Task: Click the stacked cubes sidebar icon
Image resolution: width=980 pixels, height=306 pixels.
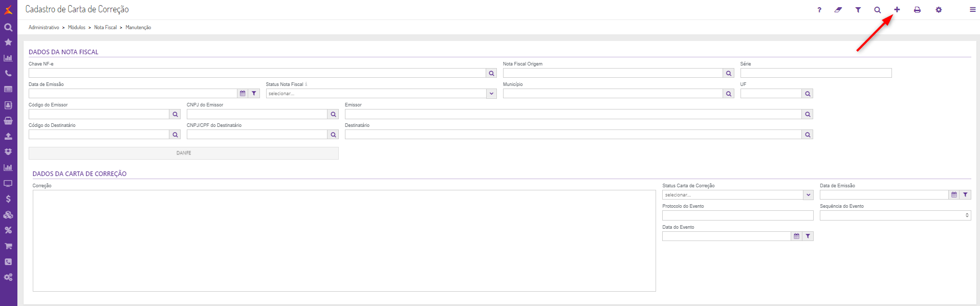Action: tap(8, 215)
